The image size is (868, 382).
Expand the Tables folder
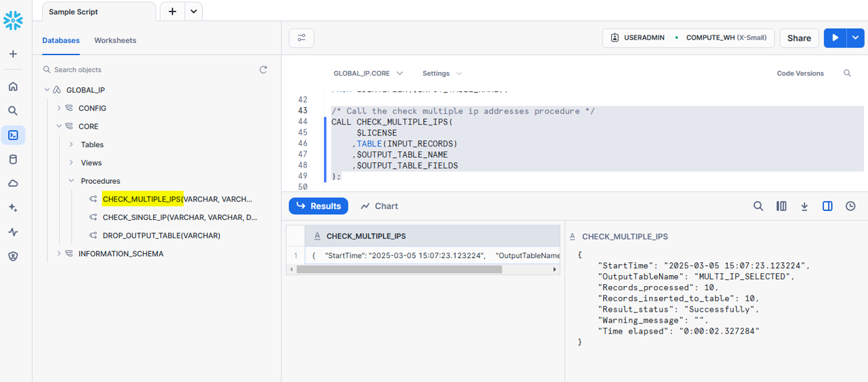coord(71,144)
